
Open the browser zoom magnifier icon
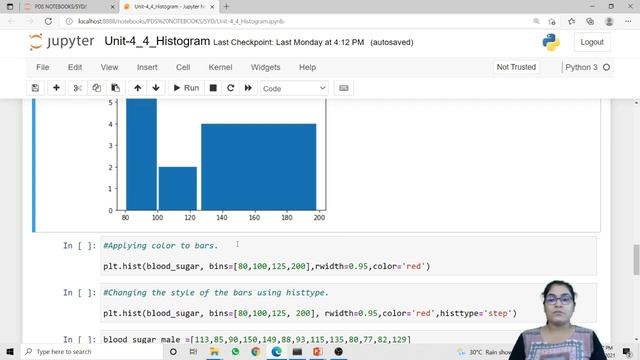[536, 21]
